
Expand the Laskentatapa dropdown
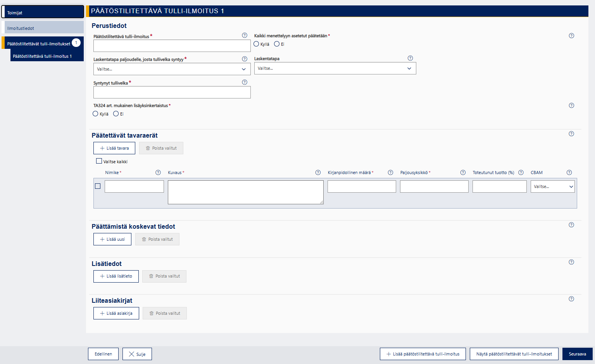click(335, 68)
